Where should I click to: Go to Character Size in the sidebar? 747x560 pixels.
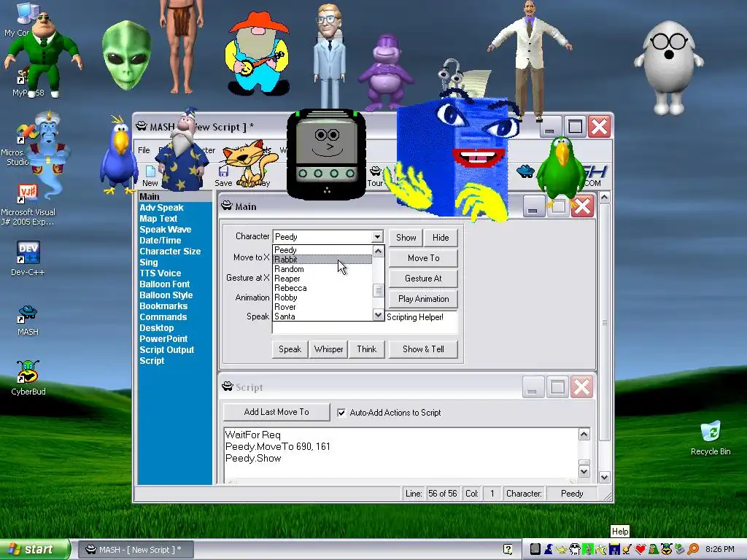[x=170, y=252]
